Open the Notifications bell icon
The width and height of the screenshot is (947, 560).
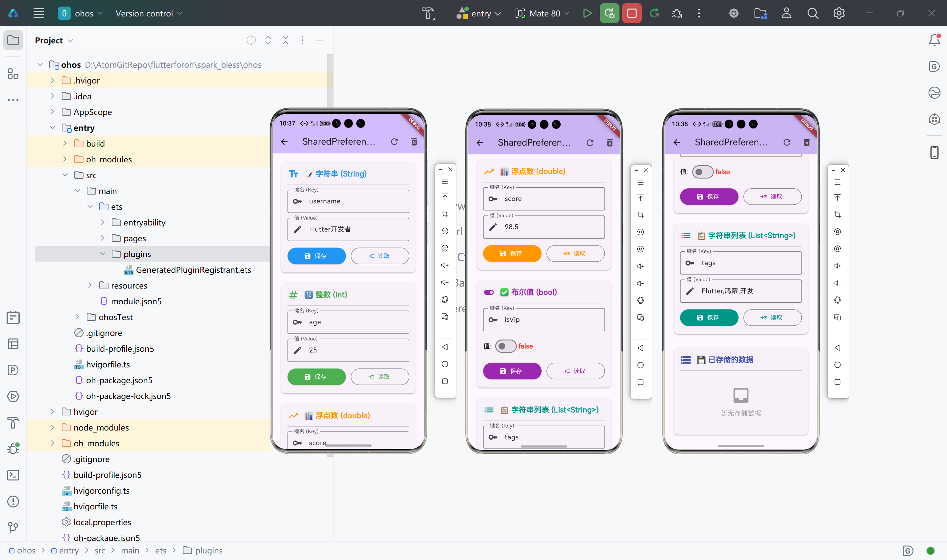[934, 40]
